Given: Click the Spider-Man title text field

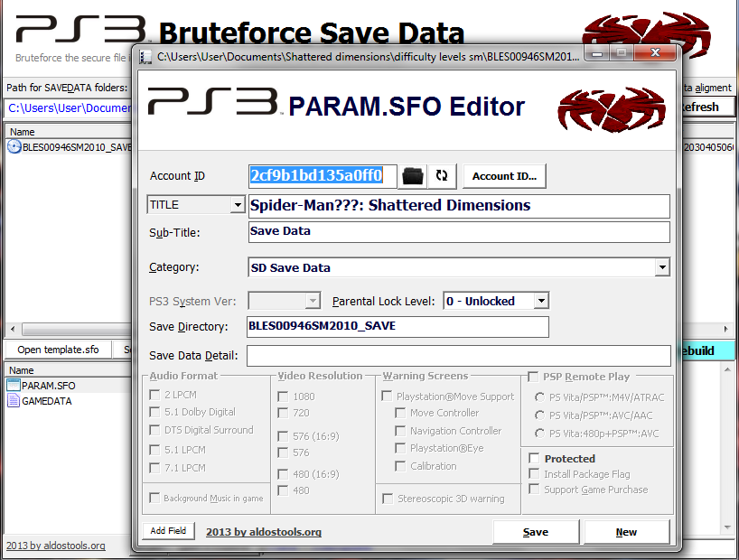Looking at the screenshot, I should [459, 206].
